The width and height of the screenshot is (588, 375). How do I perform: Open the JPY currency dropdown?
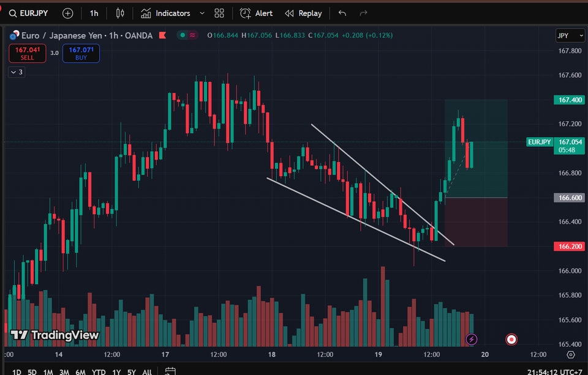(570, 35)
